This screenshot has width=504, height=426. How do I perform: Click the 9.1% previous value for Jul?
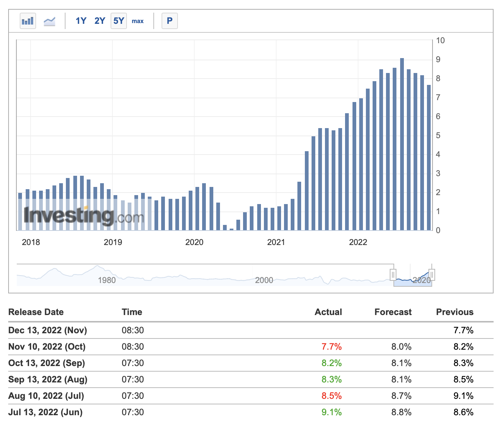pyautogui.click(x=463, y=396)
